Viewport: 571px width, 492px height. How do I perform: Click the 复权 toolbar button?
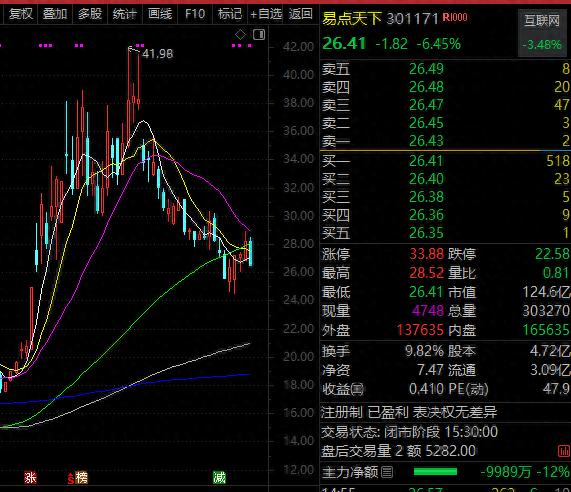pos(20,14)
